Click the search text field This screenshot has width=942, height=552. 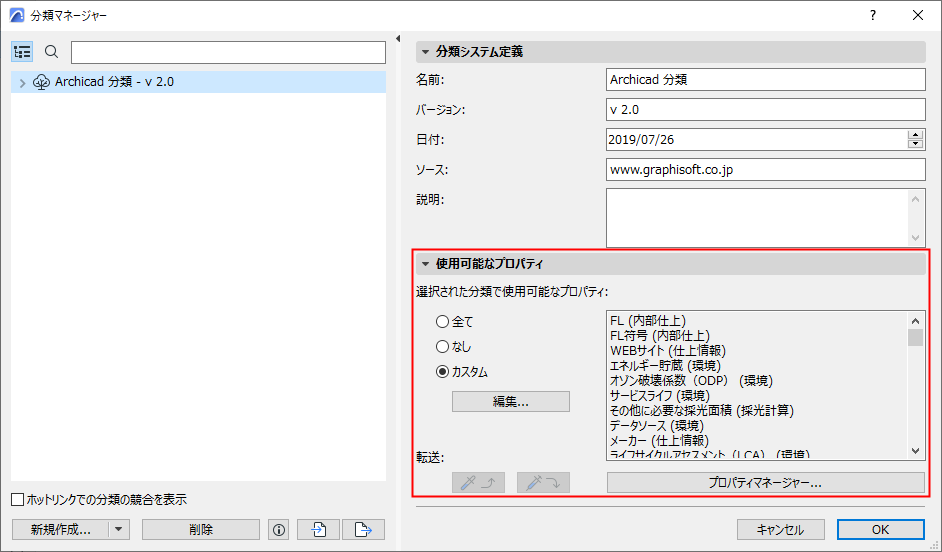(x=228, y=52)
